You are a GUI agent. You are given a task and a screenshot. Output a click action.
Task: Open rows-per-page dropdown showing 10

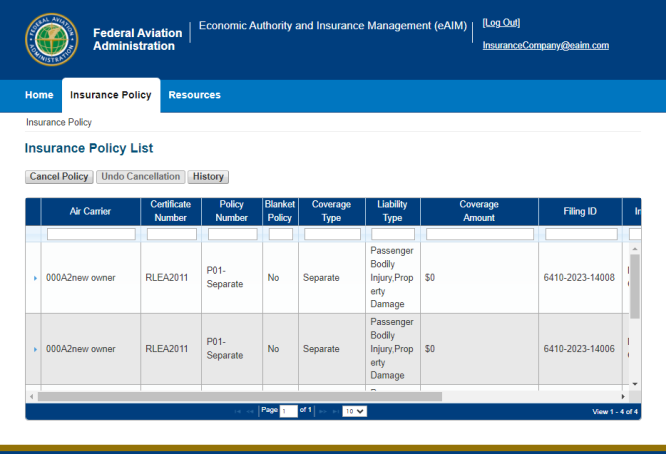click(x=355, y=411)
